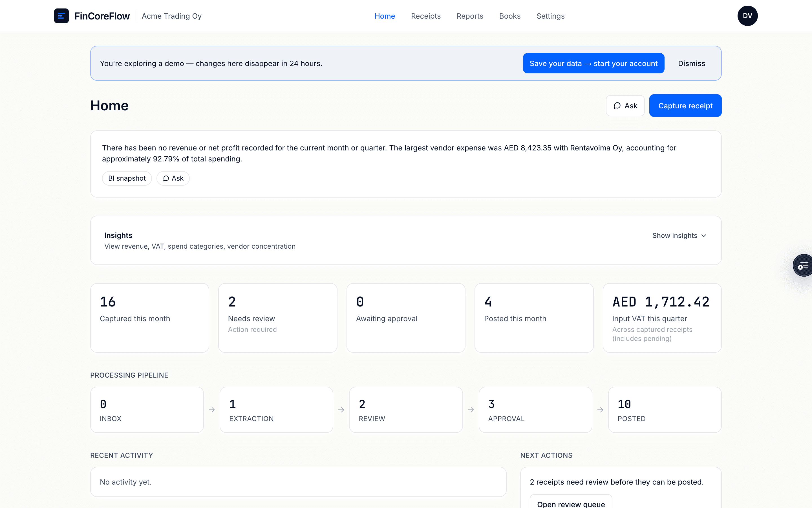Image resolution: width=812 pixels, height=508 pixels.
Task: Open the floating side panel icon
Action: (803, 265)
